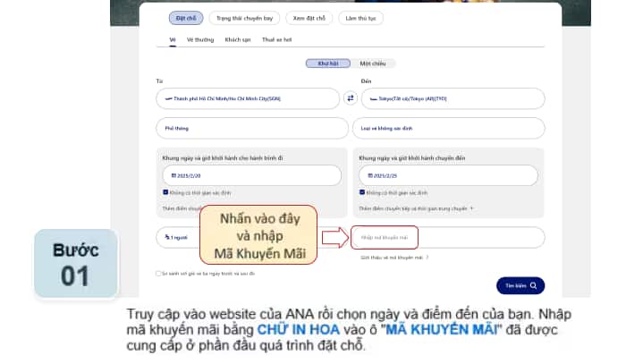Viewport: 626px width, 364px height.
Task: Click the departure city field Hồ Chí Minh
Action: tap(248, 98)
